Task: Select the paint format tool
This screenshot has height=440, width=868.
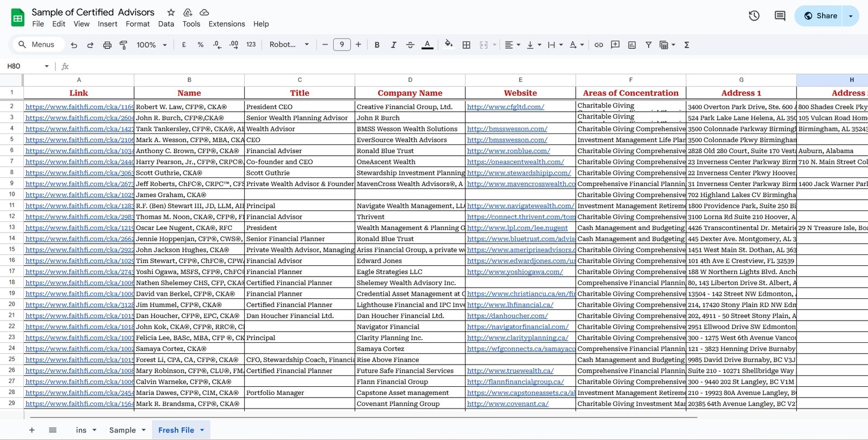Action: click(x=124, y=45)
